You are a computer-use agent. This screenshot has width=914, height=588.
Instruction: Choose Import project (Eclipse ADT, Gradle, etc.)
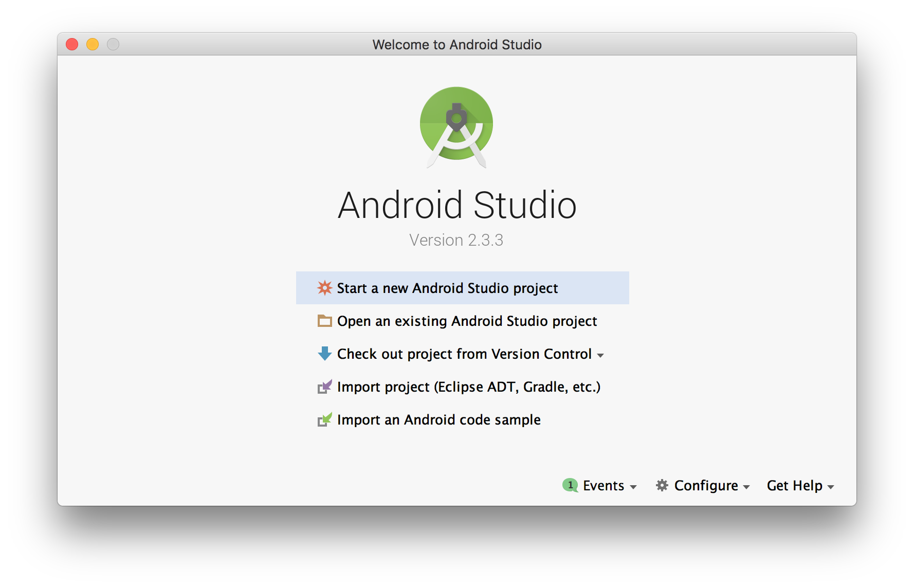462,387
